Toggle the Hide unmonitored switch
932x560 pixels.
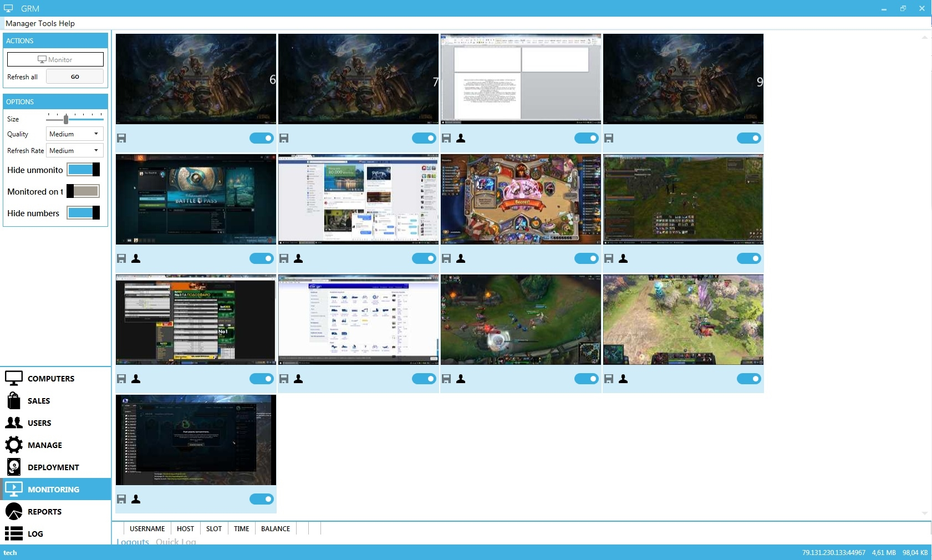[x=83, y=170]
